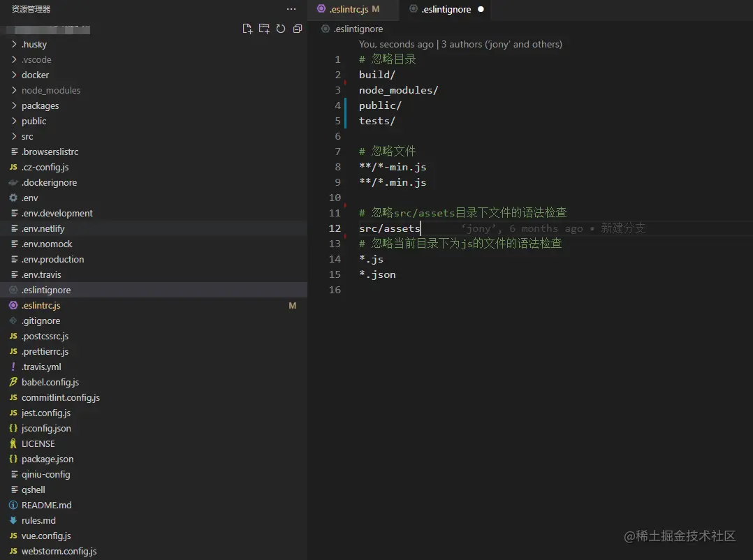This screenshot has height=560, width=753.
Task: Click the purple ESLint icon of .eslintrc.js row
Action: (x=13, y=305)
